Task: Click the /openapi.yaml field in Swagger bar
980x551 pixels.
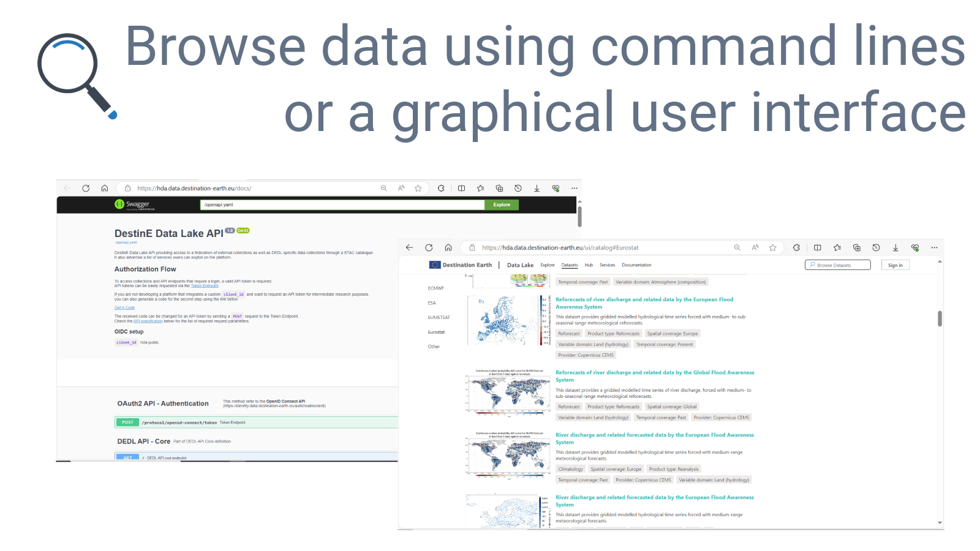Action: coord(342,205)
